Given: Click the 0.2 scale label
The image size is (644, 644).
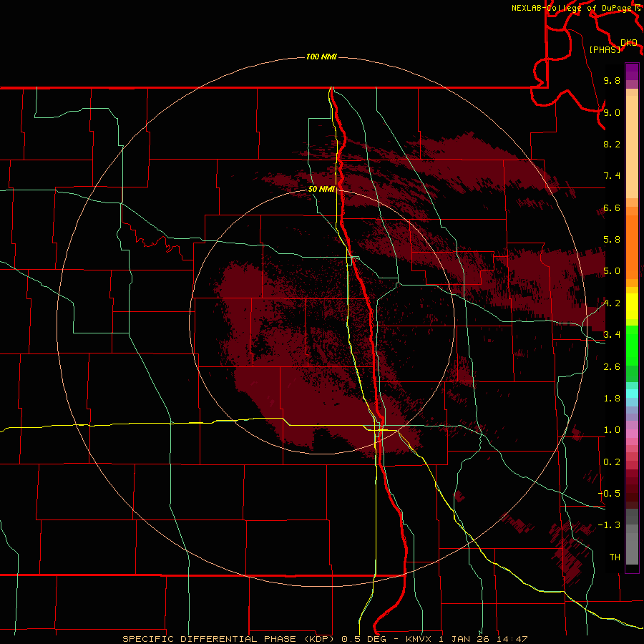Looking at the screenshot, I should (612, 462).
